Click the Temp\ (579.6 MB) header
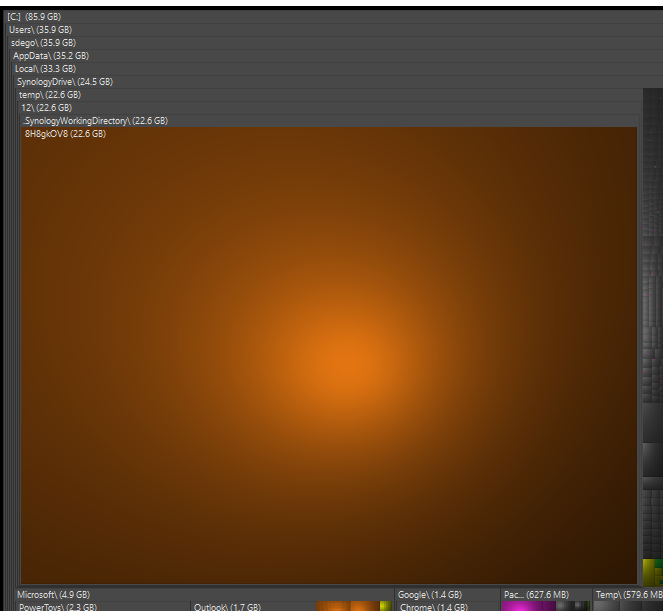This screenshot has width=663, height=611. [x=628, y=595]
